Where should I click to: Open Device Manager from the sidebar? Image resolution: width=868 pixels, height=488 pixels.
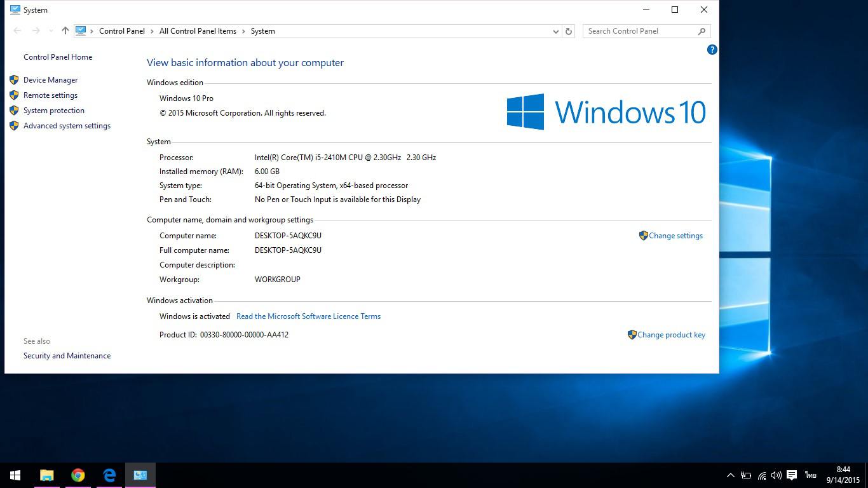tap(50, 80)
